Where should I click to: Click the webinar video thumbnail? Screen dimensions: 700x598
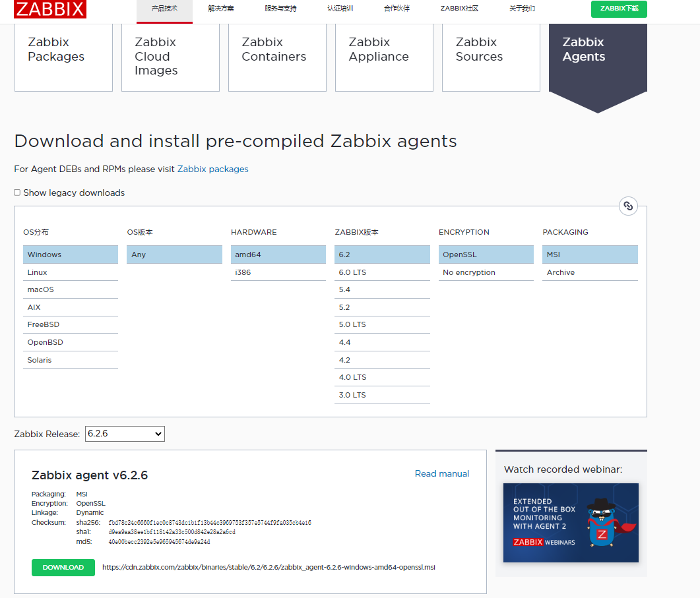571,523
